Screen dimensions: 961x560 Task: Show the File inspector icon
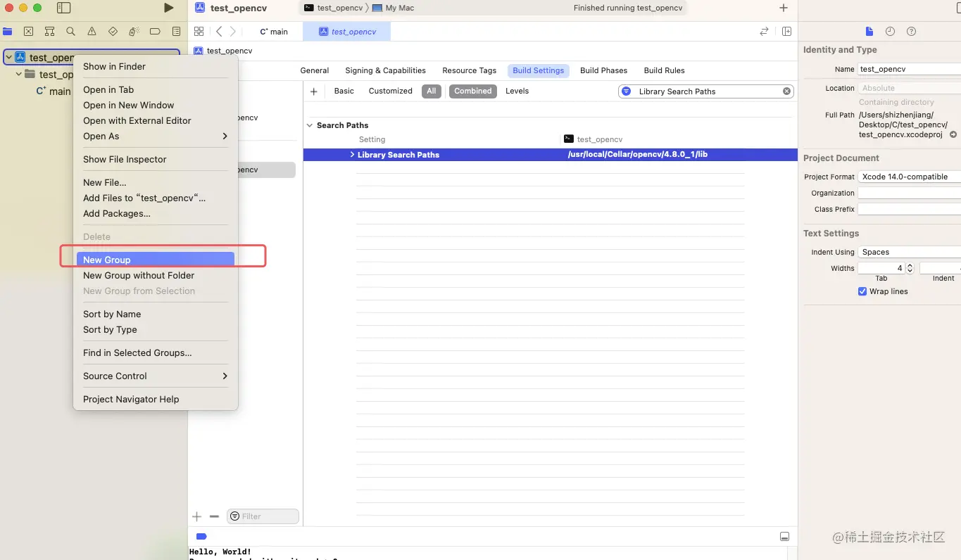(x=869, y=31)
